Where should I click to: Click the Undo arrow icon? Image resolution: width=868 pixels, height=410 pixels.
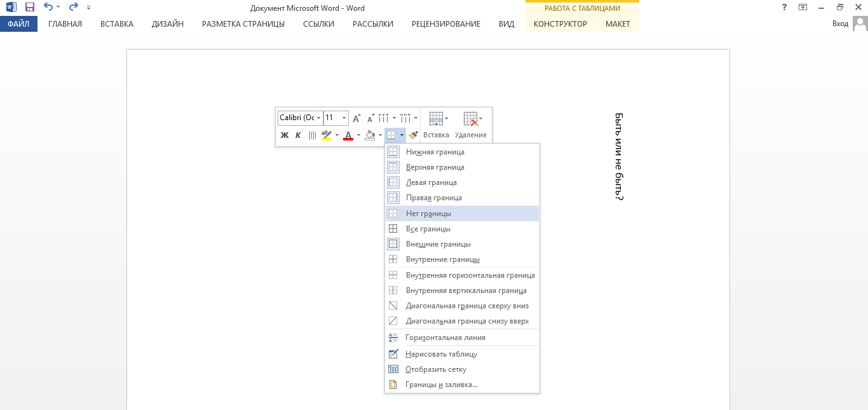48,7
